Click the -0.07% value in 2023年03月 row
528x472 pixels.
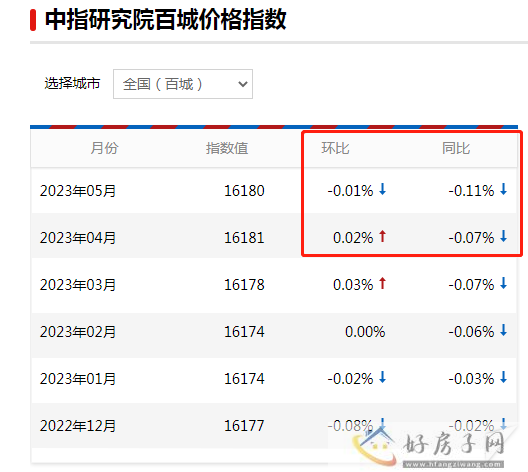pyautogui.click(x=471, y=285)
